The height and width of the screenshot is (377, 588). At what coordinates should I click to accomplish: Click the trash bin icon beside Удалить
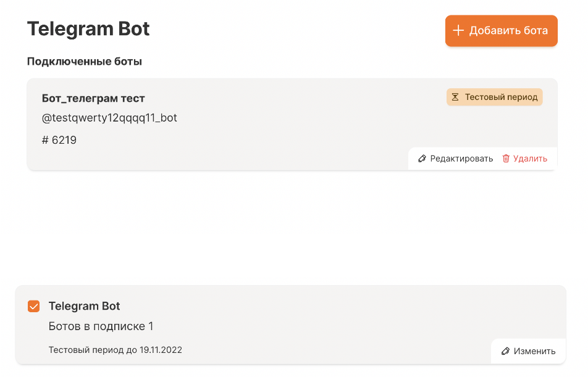(x=506, y=159)
